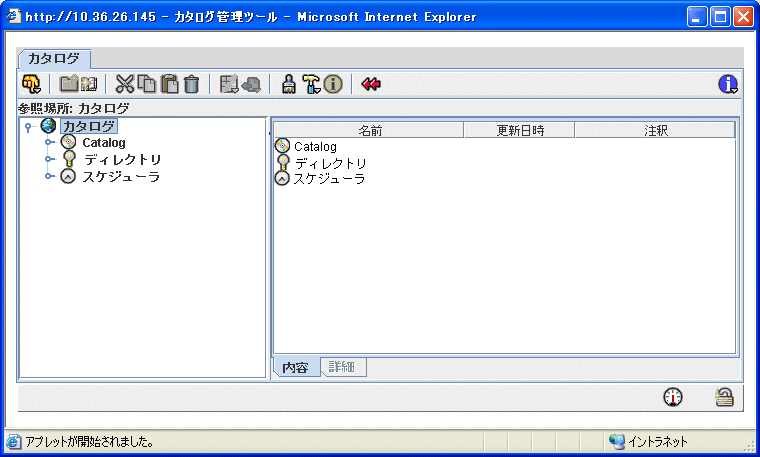The image size is (760, 457).
Task: Click the grey stacked boxes arrow icon
Action: point(251,84)
